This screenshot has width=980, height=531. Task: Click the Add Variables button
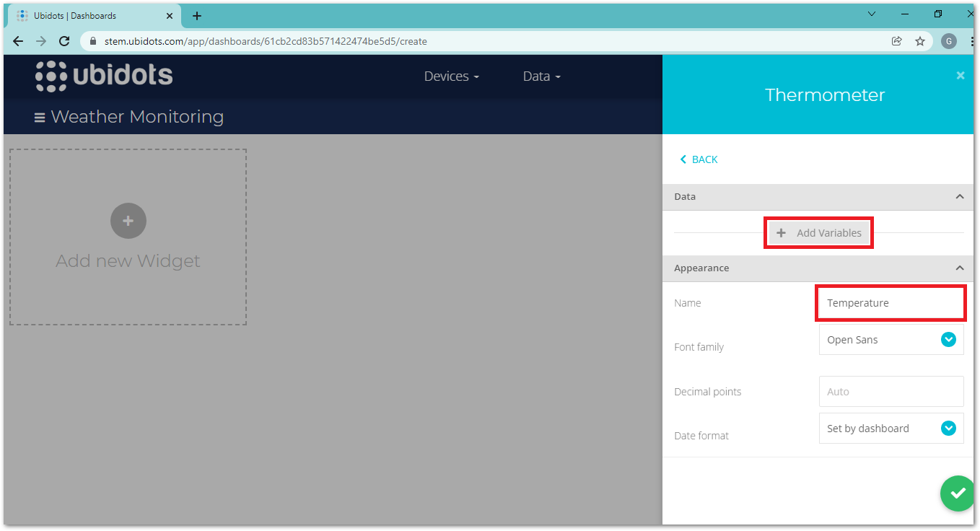coord(819,233)
